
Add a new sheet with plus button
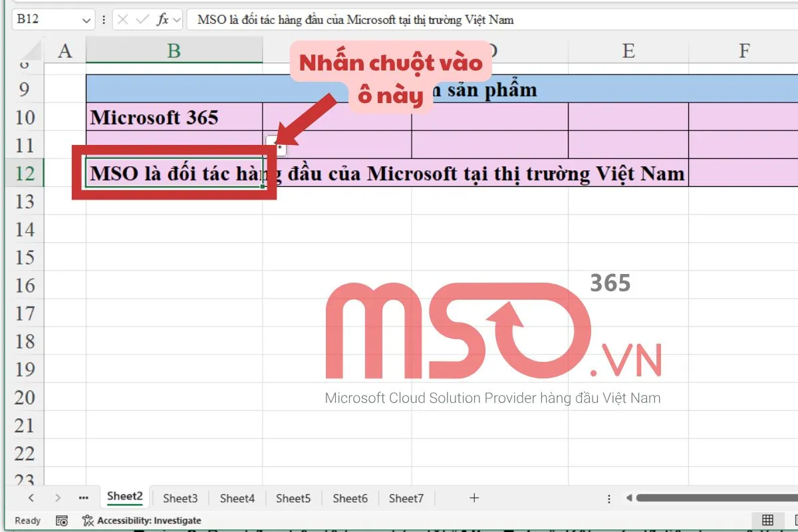pyautogui.click(x=474, y=497)
